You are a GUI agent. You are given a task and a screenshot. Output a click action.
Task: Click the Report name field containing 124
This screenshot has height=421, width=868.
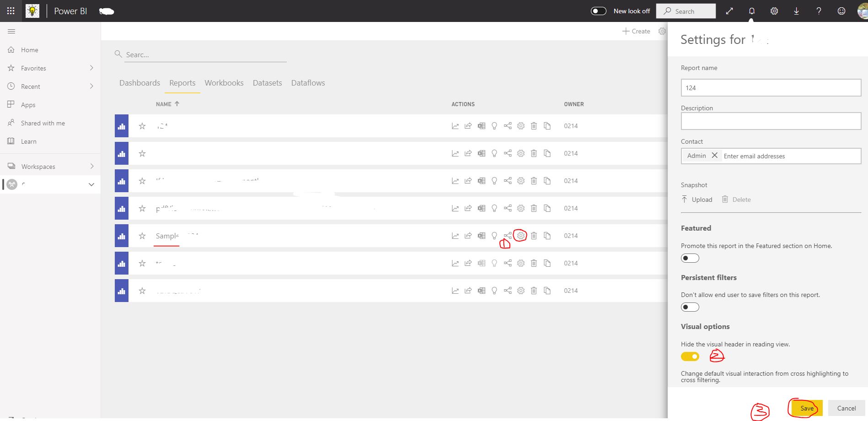tap(771, 88)
